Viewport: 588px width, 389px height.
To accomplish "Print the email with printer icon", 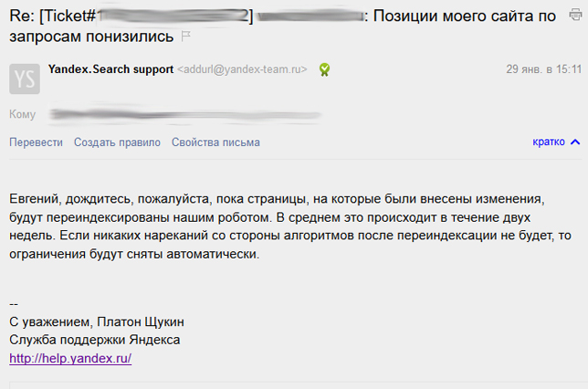I will pos(575,15).
